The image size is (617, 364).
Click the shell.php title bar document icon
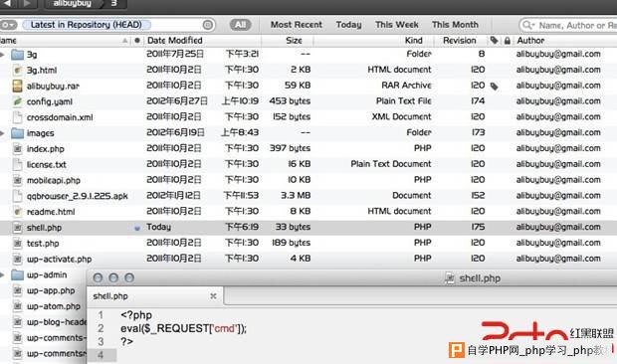point(450,278)
